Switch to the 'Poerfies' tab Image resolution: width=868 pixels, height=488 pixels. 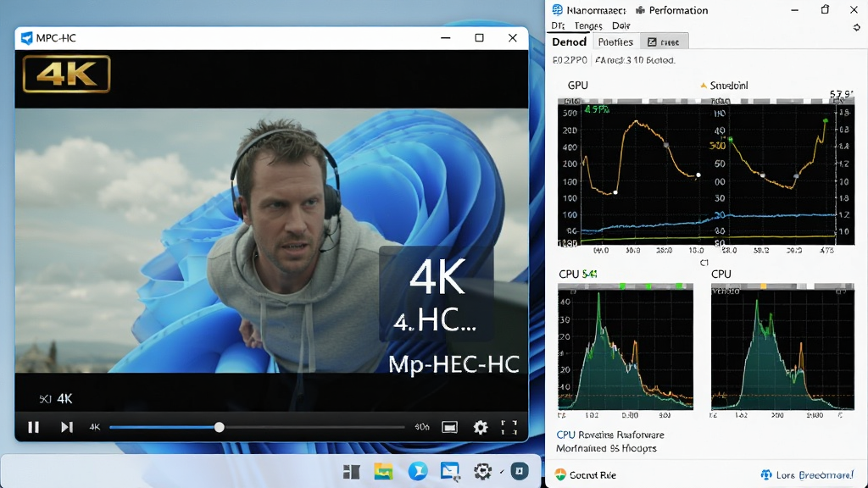pos(615,42)
